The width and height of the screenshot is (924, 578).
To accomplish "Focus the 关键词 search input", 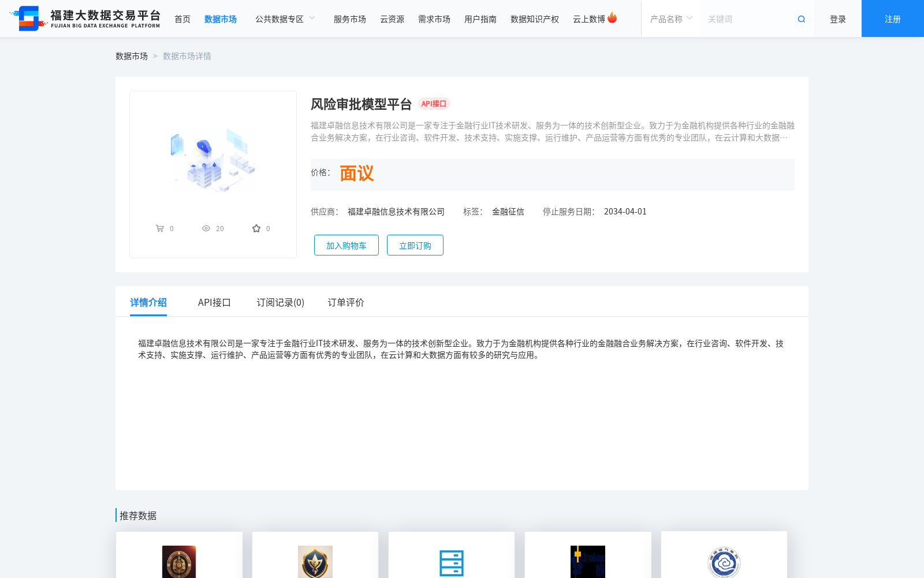I will [x=748, y=19].
